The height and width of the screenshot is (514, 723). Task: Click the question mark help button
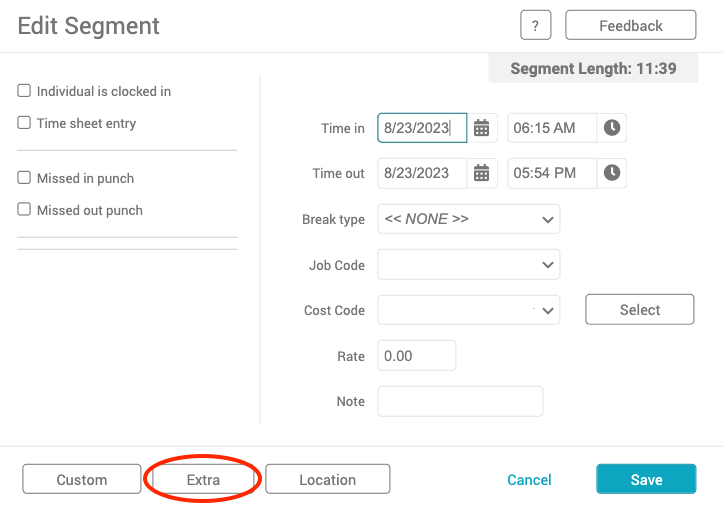point(535,25)
